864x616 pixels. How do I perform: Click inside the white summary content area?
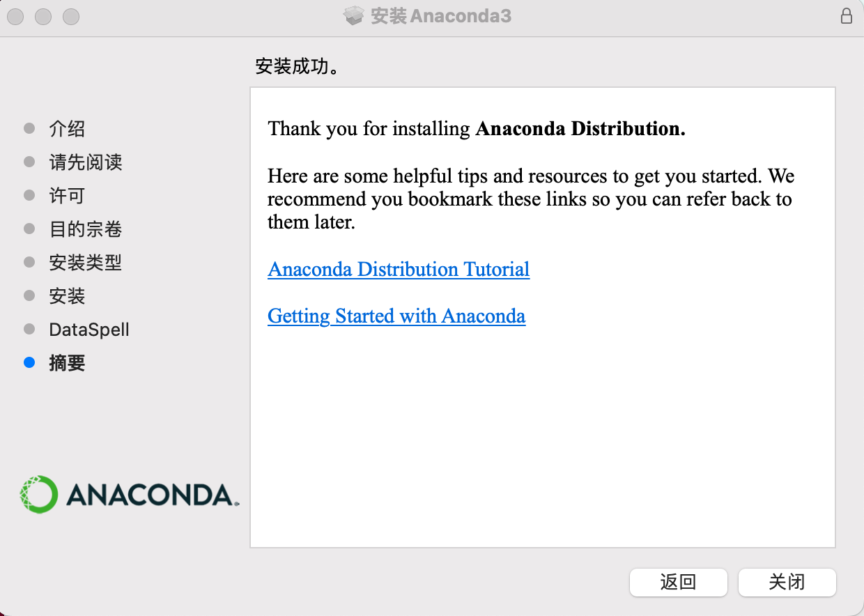coord(543,432)
